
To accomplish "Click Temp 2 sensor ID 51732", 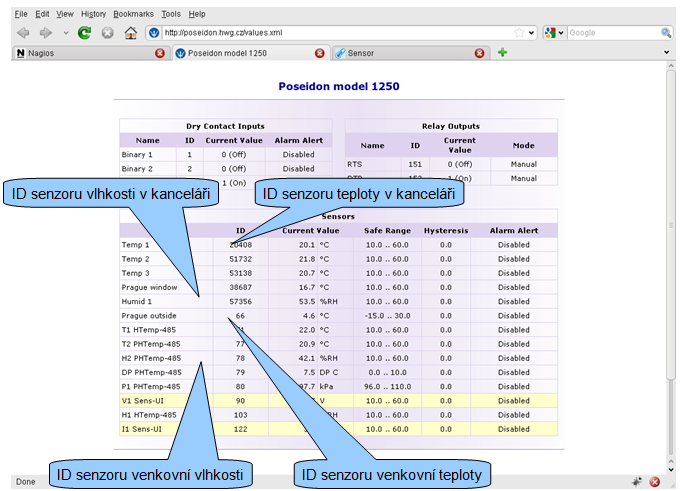I will (x=241, y=259).
